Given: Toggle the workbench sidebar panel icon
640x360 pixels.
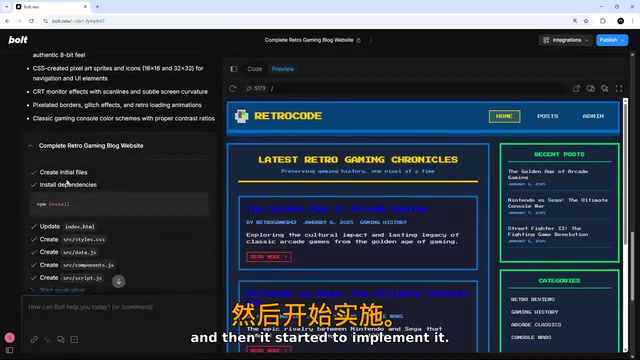Looking at the screenshot, I should [234, 69].
